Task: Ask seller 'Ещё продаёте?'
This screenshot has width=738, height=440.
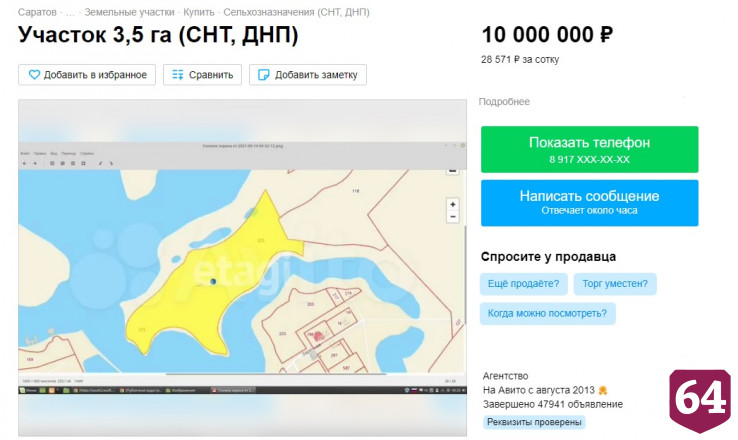Action: [x=523, y=284]
